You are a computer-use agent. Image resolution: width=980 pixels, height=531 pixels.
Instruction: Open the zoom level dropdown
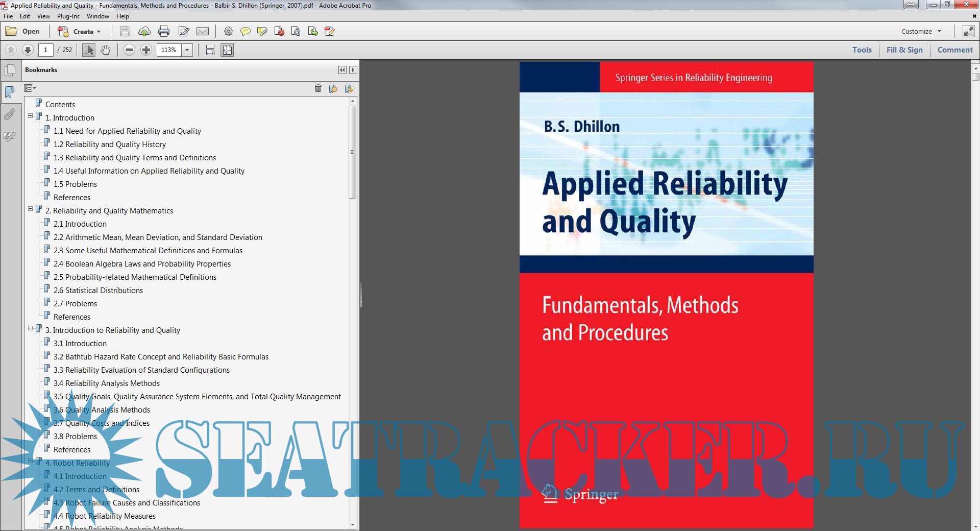(x=187, y=50)
